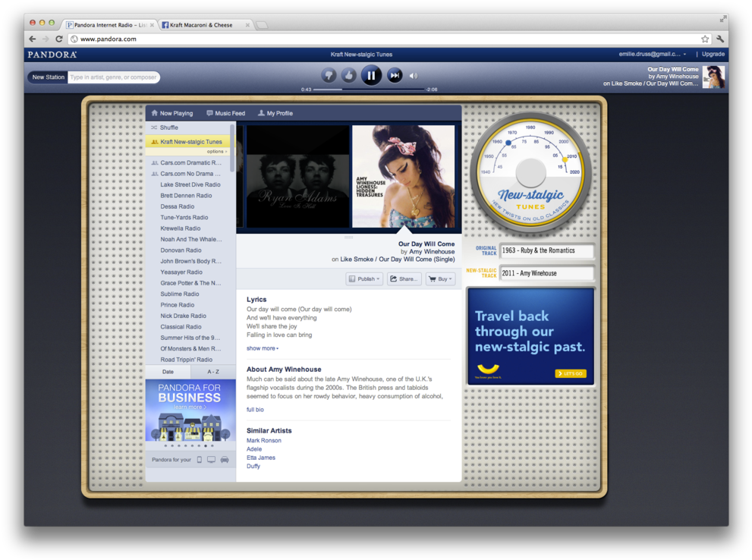This screenshot has width=752, height=560.
Task: Sort stations A - Z
Action: (213, 372)
